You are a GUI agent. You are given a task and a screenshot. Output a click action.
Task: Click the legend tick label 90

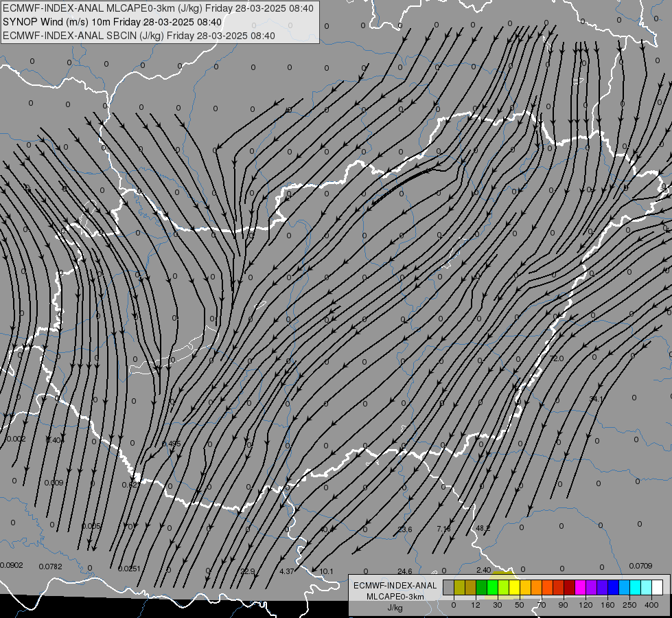pos(563,605)
